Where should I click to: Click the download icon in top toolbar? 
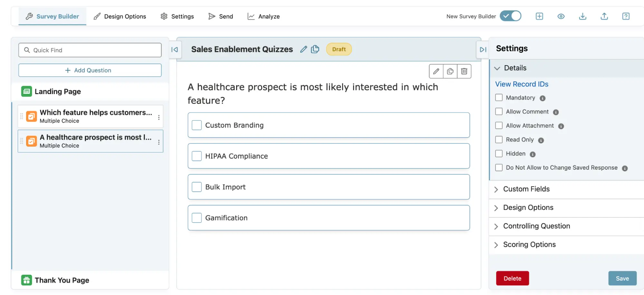(x=582, y=16)
